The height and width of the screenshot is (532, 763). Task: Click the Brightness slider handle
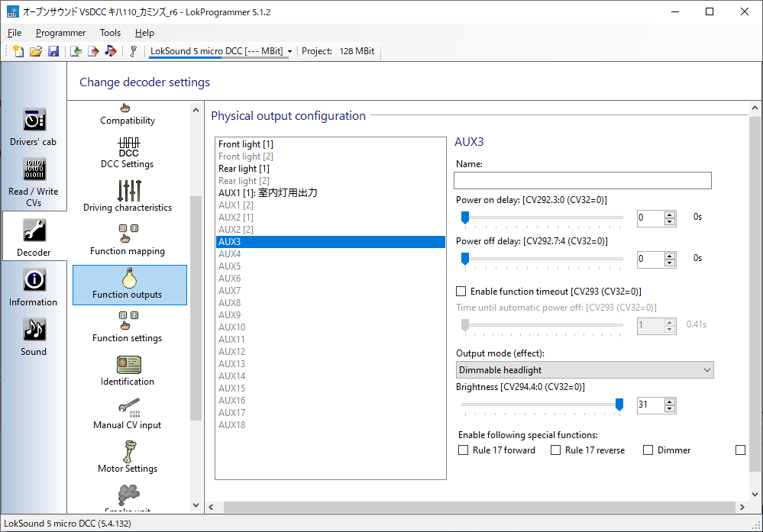tap(619, 405)
